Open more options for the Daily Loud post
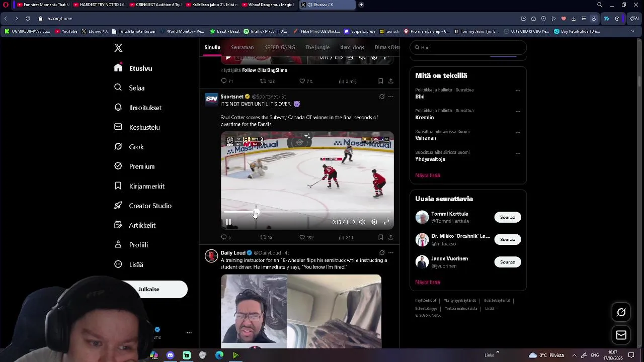Viewport: 644px width, 362px height. [x=391, y=253]
